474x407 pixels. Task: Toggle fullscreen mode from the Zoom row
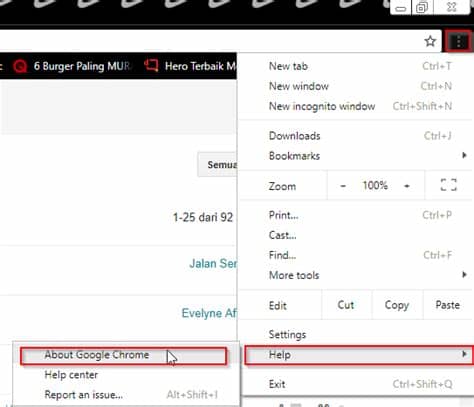448,185
